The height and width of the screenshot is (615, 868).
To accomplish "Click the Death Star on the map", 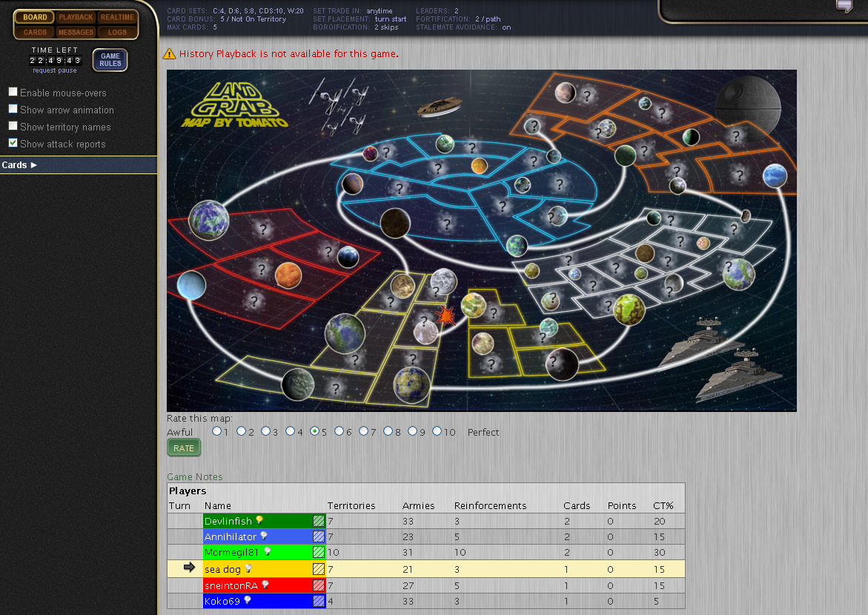I will click(x=748, y=108).
